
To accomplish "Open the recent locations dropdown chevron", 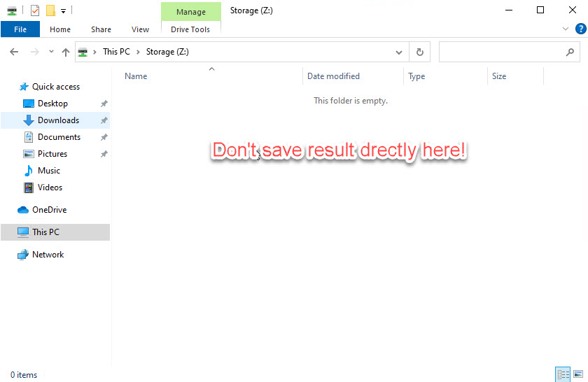I will (x=51, y=52).
